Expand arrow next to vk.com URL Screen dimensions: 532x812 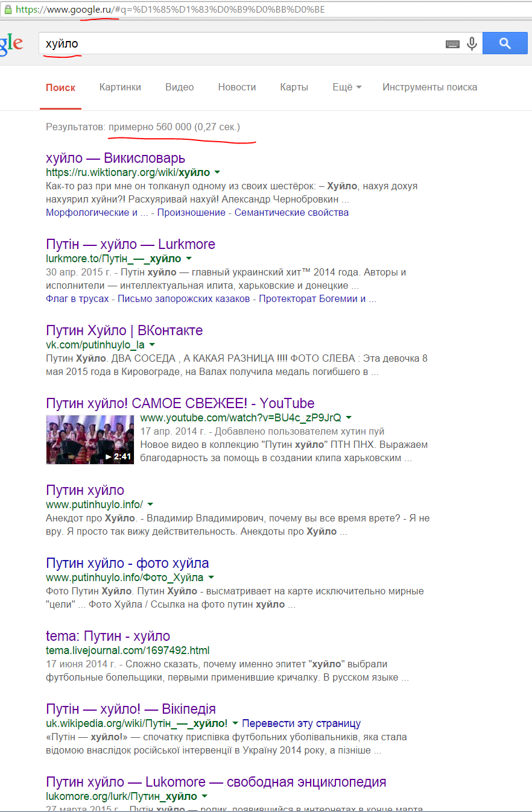152,345
